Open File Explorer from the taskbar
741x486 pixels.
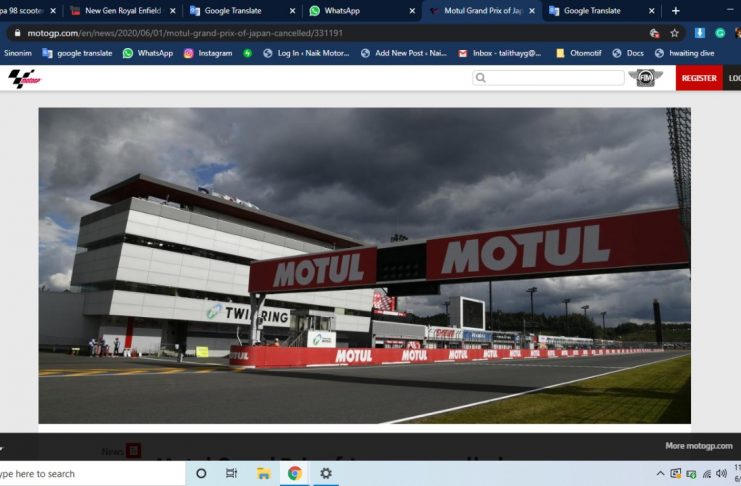coord(263,473)
